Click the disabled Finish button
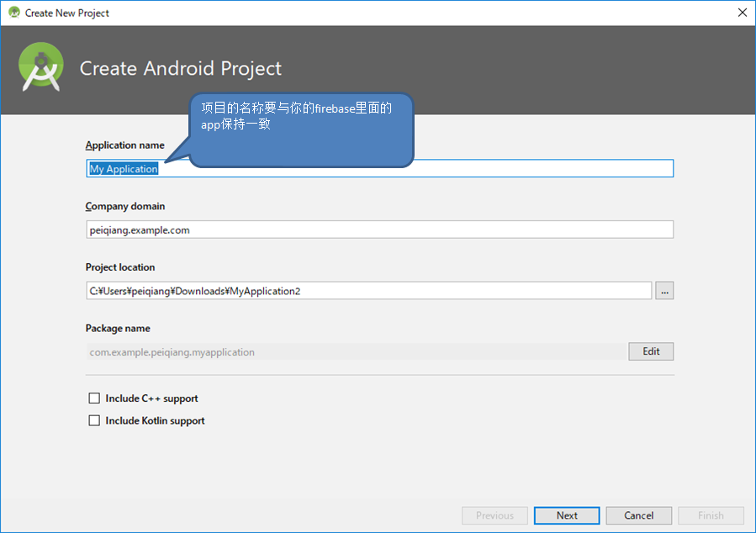Viewport: 756px width, 533px height. (x=711, y=515)
